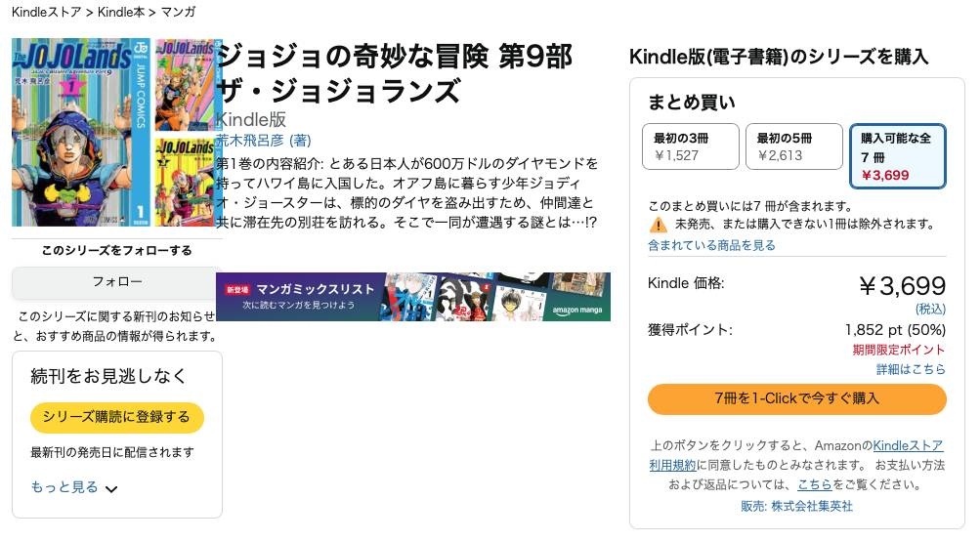Select the 購入可能な全7冊 bundle option
Screen dimensions: 980x541
point(898,156)
